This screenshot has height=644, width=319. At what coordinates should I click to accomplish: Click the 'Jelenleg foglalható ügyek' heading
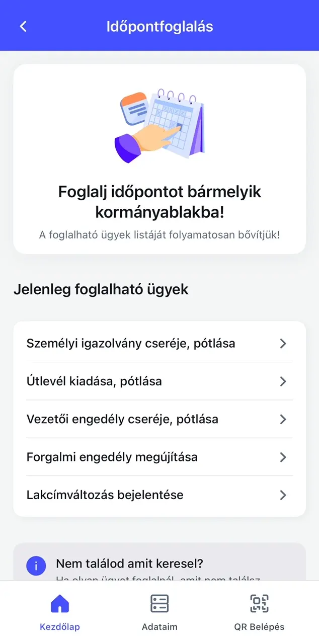(101, 289)
